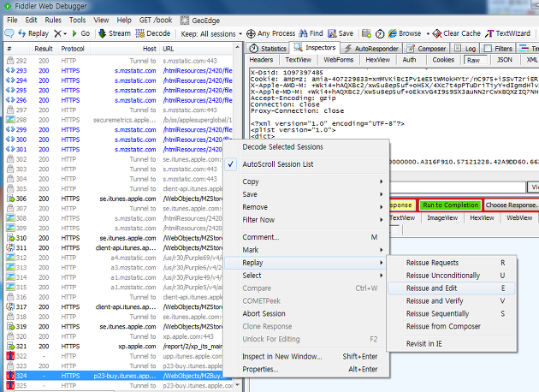Toggle the Filters tab checkbox
The height and width of the screenshot is (392, 539).
488,49
